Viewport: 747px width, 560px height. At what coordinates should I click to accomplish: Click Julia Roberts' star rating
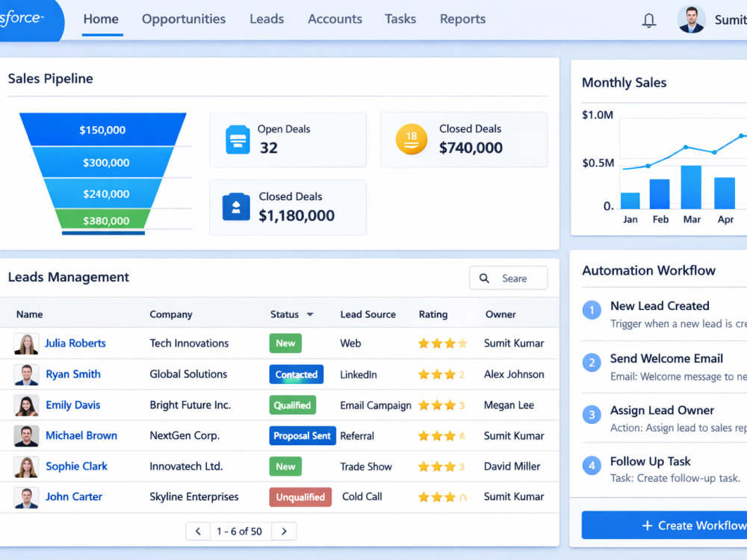(442, 343)
